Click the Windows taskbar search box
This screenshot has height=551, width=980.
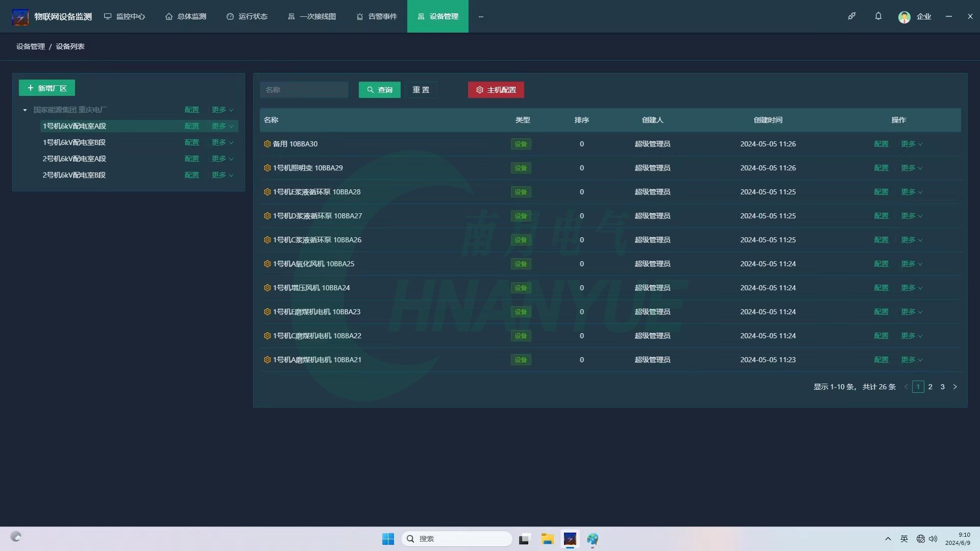tap(457, 539)
